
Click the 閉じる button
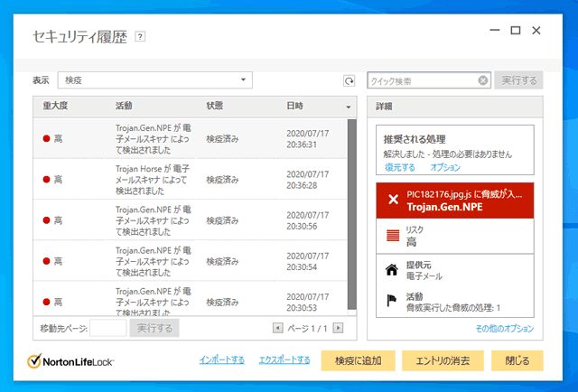pos(517,360)
